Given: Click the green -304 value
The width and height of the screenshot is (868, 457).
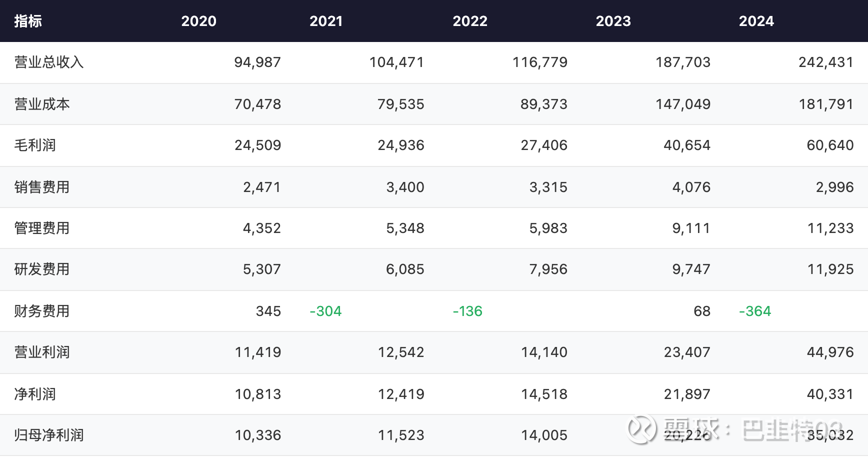Looking at the screenshot, I should [x=325, y=311].
